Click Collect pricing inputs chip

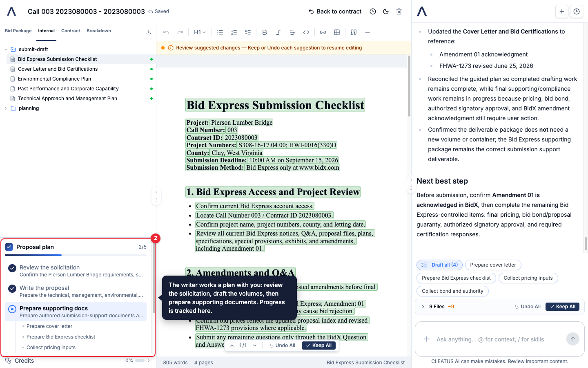point(528,278)
